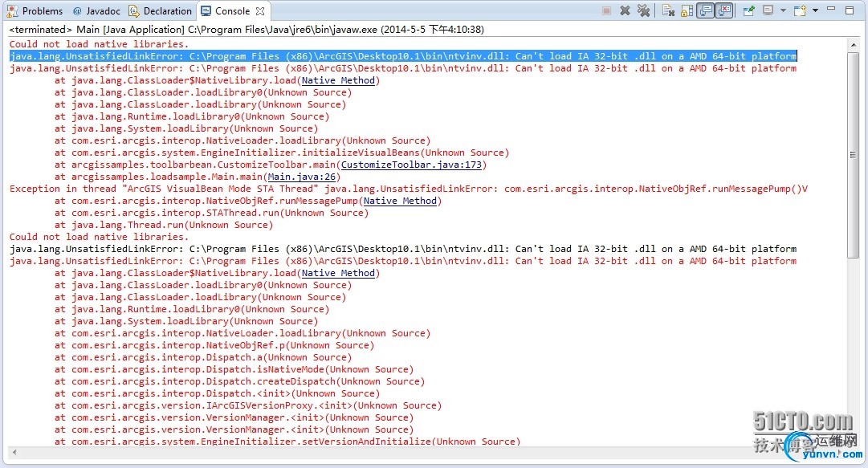Image resolution: width=868 pixels, height=468 pixels.
Task: Pin the console with the pushpin icon
Action: coord(748,10)
